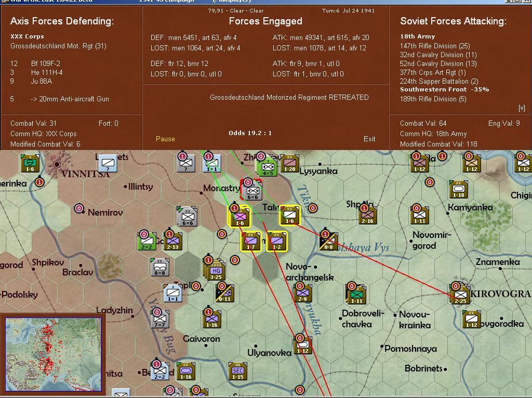The width and height of the screenshot is (532, 398).
Task: Select the green 1-11 unit near Dobrovelichavka
Action: [356, 295]
